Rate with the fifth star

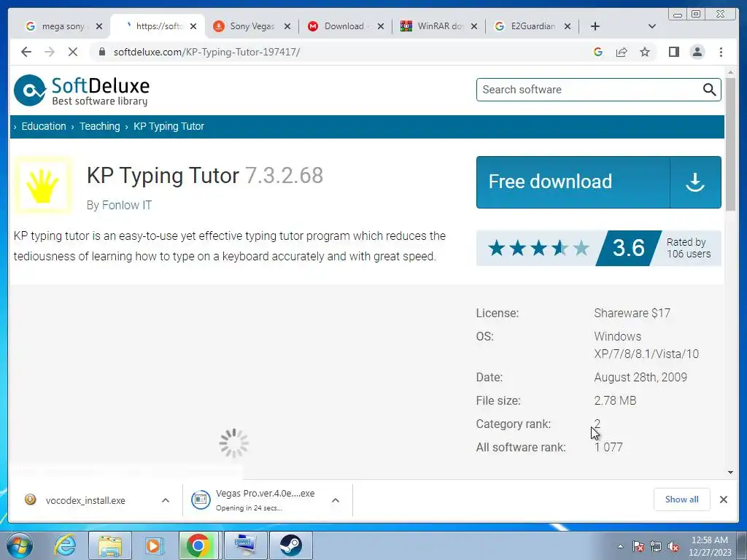point(581,248)
